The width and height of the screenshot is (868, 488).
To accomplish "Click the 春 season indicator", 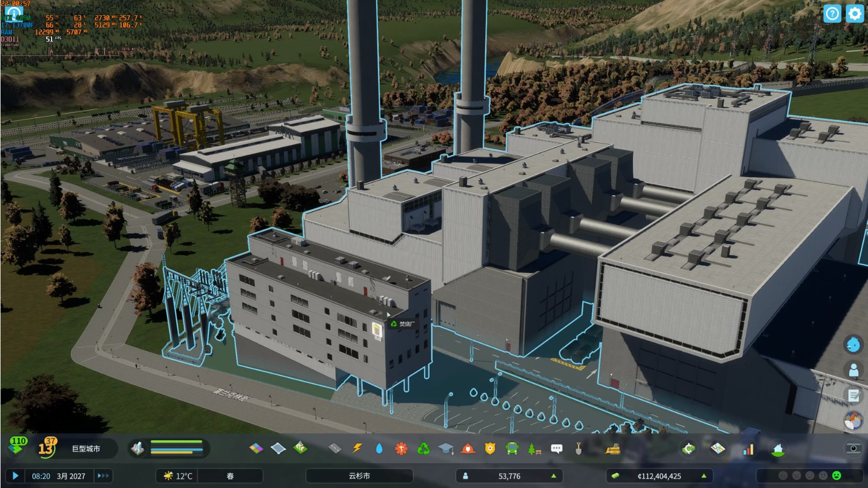I will (230, 476).
